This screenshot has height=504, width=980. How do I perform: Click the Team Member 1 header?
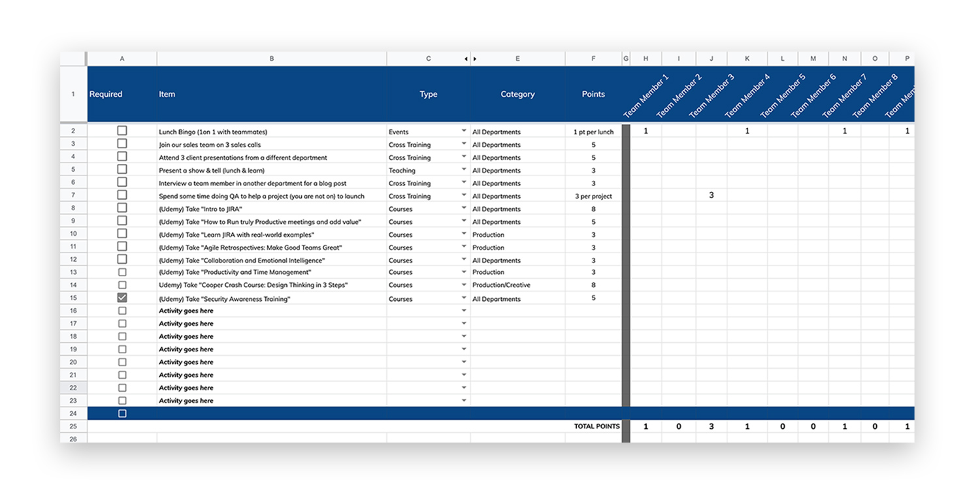coord(646,95)
